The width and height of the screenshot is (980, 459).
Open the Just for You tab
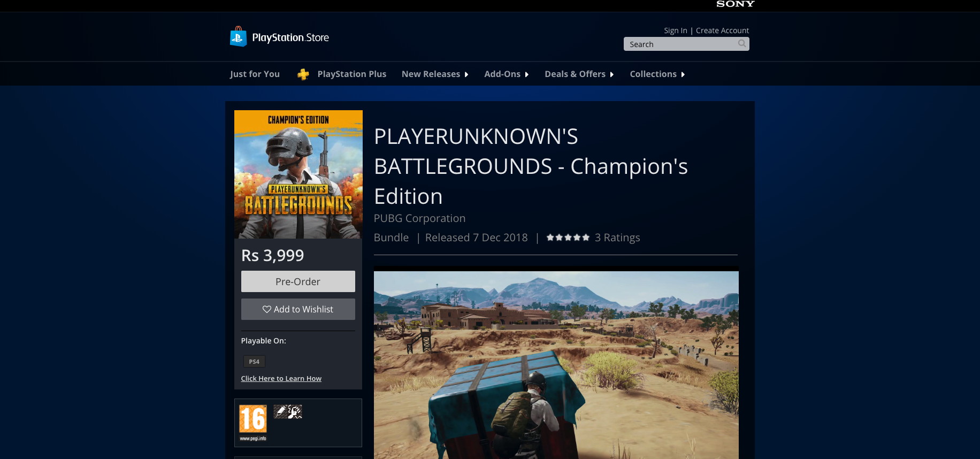pyautogui.click(x=255, y=74)
